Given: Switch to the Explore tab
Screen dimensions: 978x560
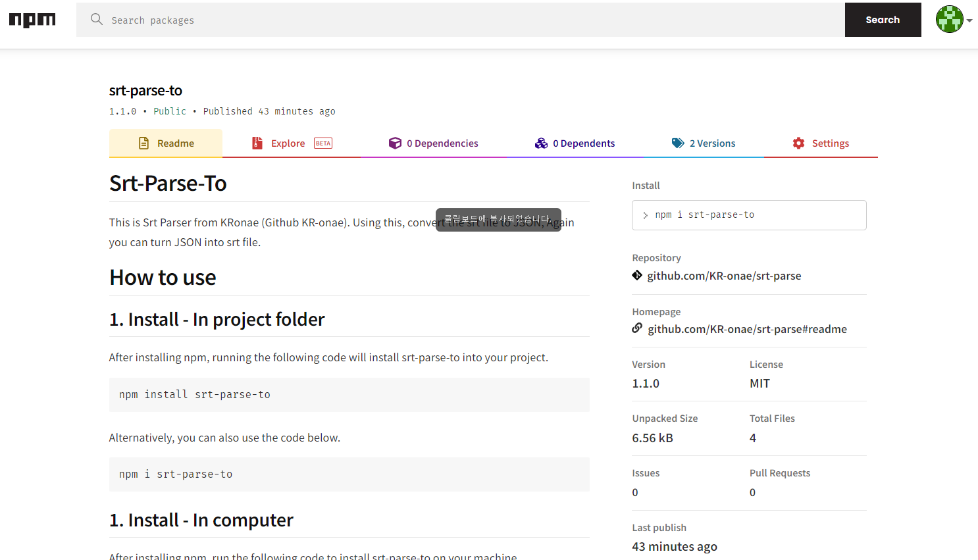Looking at the screenshot, I should coord(292,143).
